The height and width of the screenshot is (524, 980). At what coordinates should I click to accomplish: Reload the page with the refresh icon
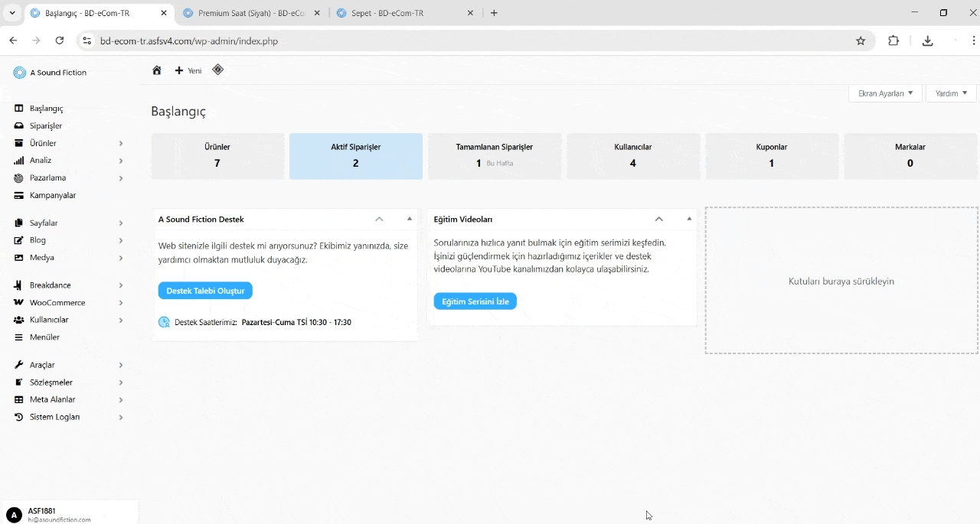click(60, 41)
